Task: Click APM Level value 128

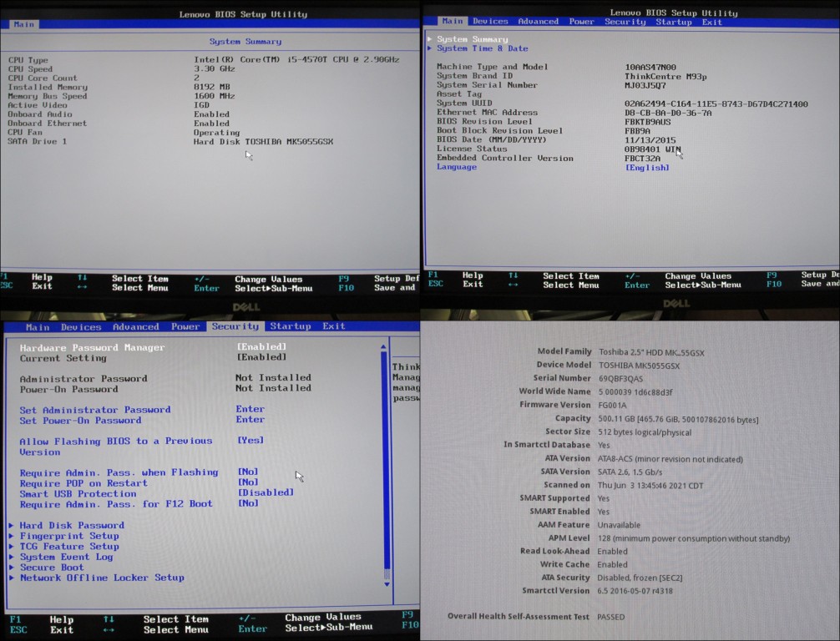Action: click(x=693, y=538)
